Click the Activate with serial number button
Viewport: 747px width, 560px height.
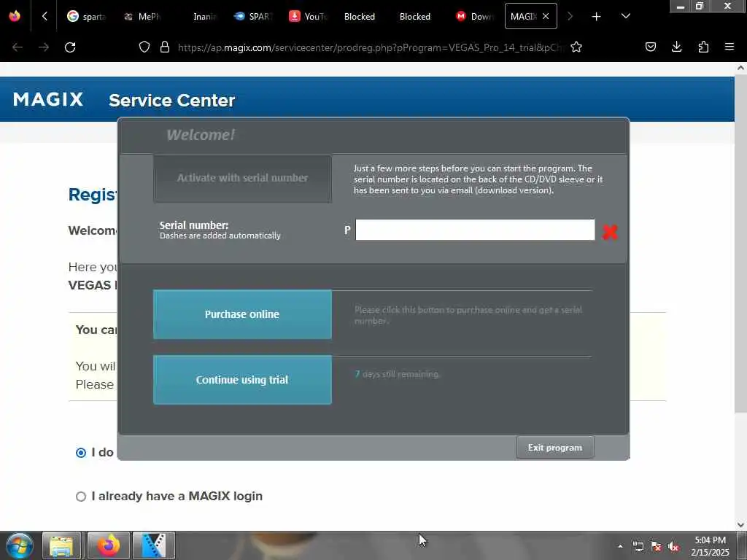click(242, 178)
